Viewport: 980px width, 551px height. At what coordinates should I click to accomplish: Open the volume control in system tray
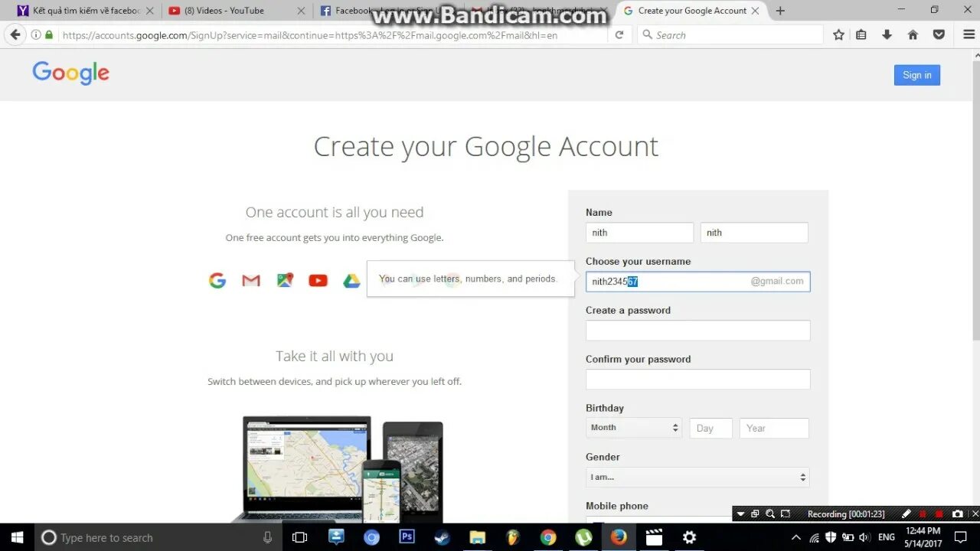(x=865, y=537)
